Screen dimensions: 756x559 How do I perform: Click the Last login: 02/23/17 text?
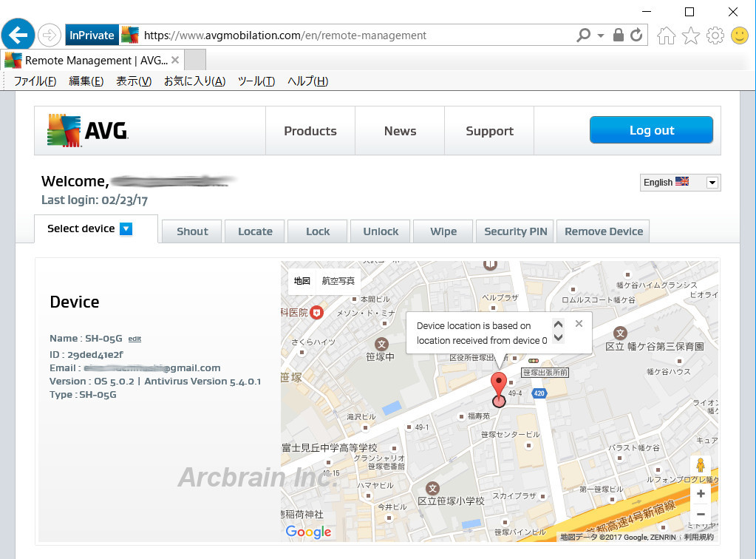pos(95,200)
